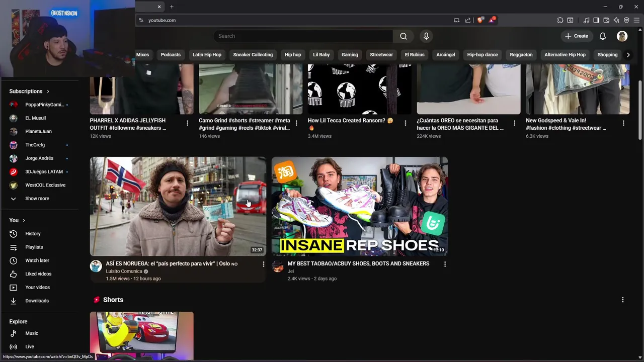The width and height of the screenshot is (644, 362).
Task: Click the Downloads arrow icon
Action: (x=14, y=301)
